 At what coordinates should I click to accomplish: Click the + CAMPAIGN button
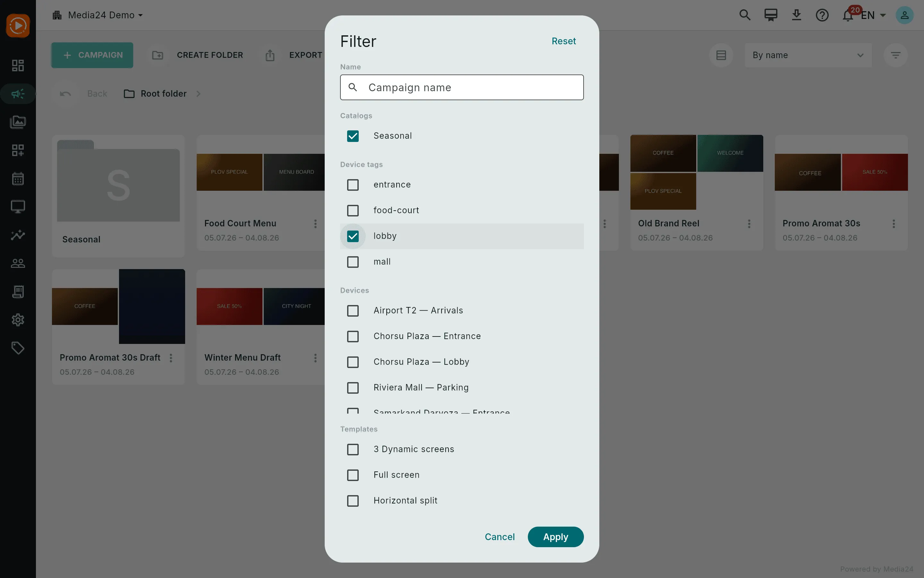92,55
